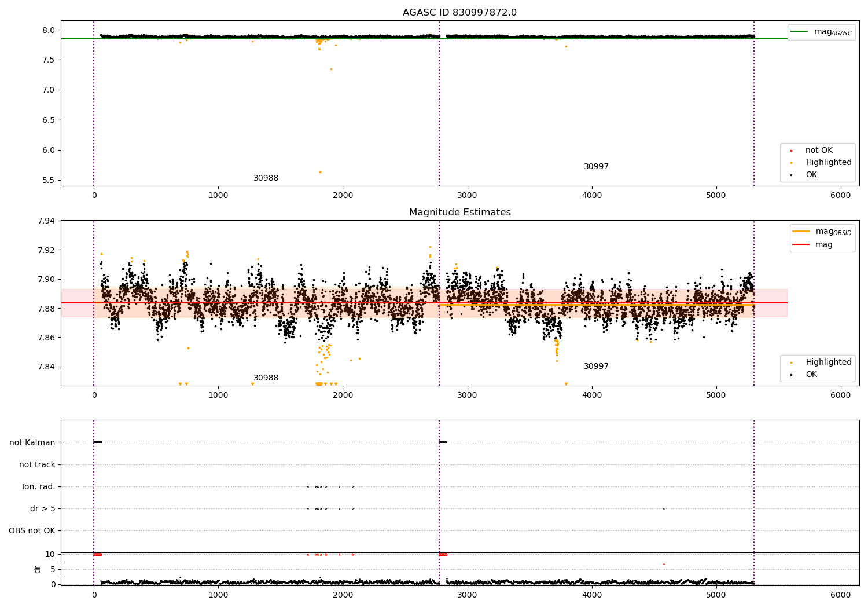Click the lone orange outlier near magnitude 5.6

320,172
